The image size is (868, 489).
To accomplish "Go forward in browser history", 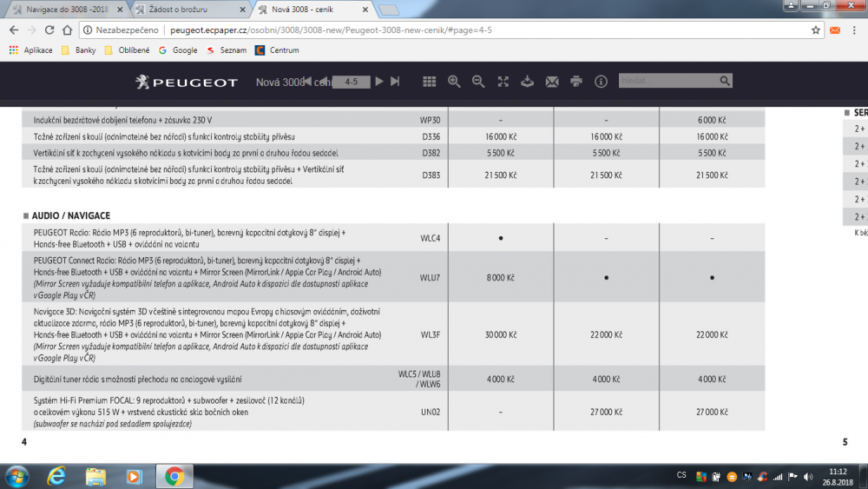I will 31,30.
